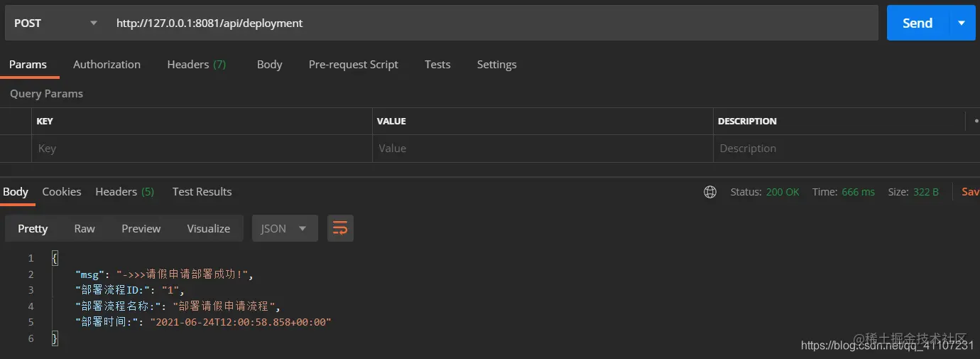The height and width of the screenshot is (359, 980).
Task: Open the Settings tab
Action: point(496,64)
